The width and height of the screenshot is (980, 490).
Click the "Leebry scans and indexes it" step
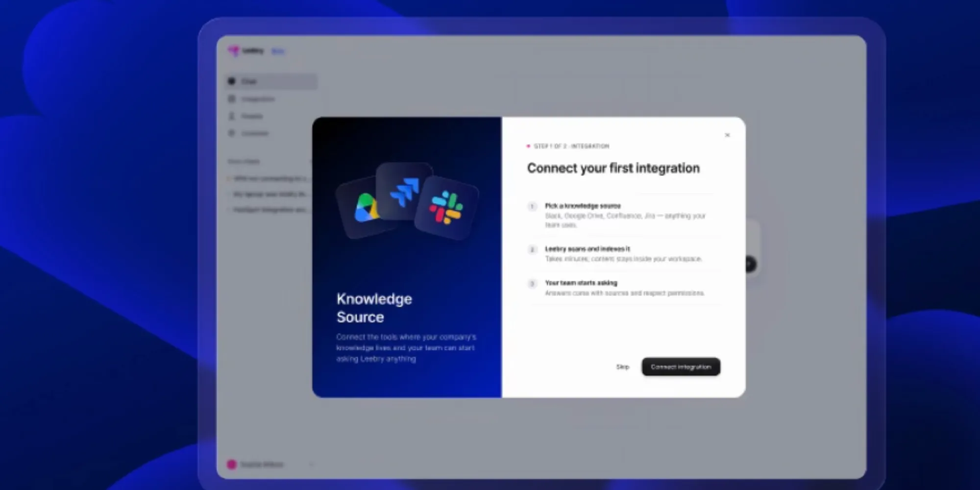click(623, 254)
